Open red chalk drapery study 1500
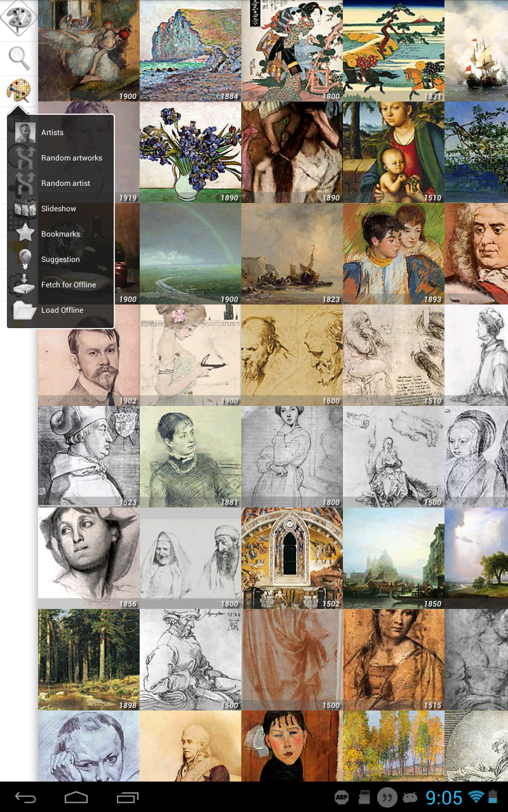 coord(292,660)
